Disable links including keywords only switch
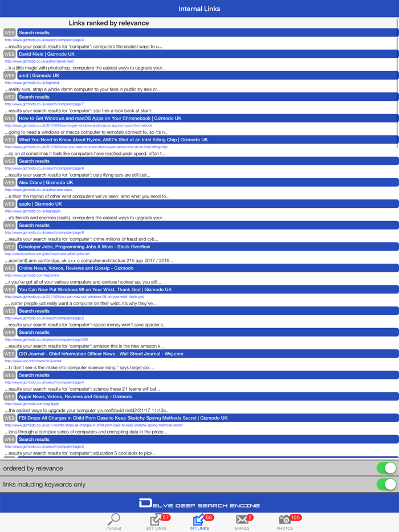This screenshot has height=532, width=399. pyautogui.click(x=386, y=485)
